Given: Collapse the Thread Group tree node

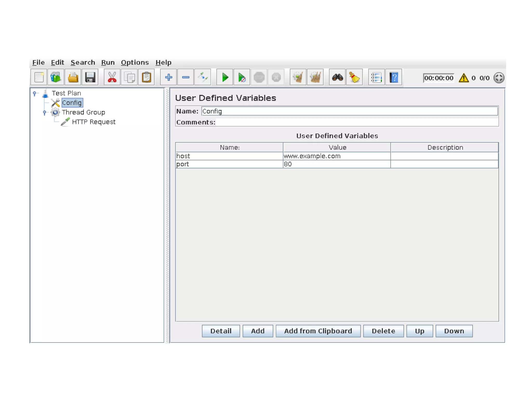Looking at the screenshot, I should point(44,113).
